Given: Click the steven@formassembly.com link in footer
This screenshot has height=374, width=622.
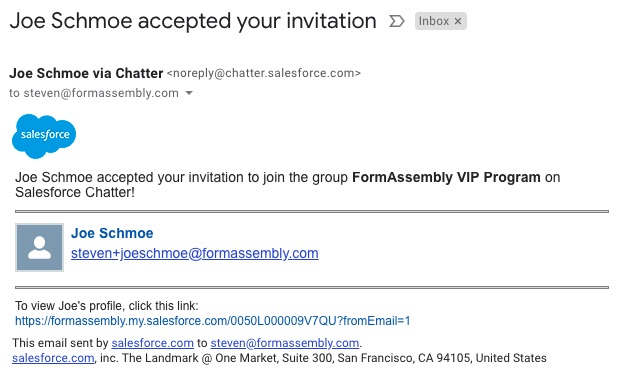Looking at the screenshot, I should pos(284,343).
